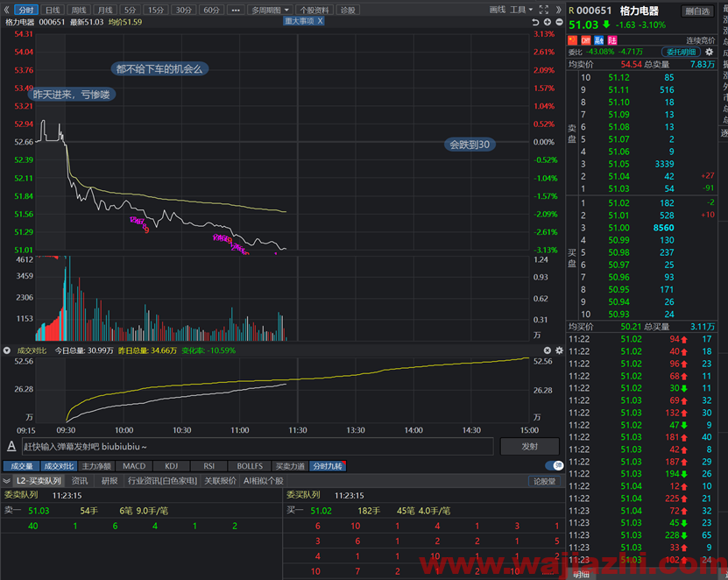Click the sell level 3 quantity 3339
728x580 pixels.
[x=664, y=164]
